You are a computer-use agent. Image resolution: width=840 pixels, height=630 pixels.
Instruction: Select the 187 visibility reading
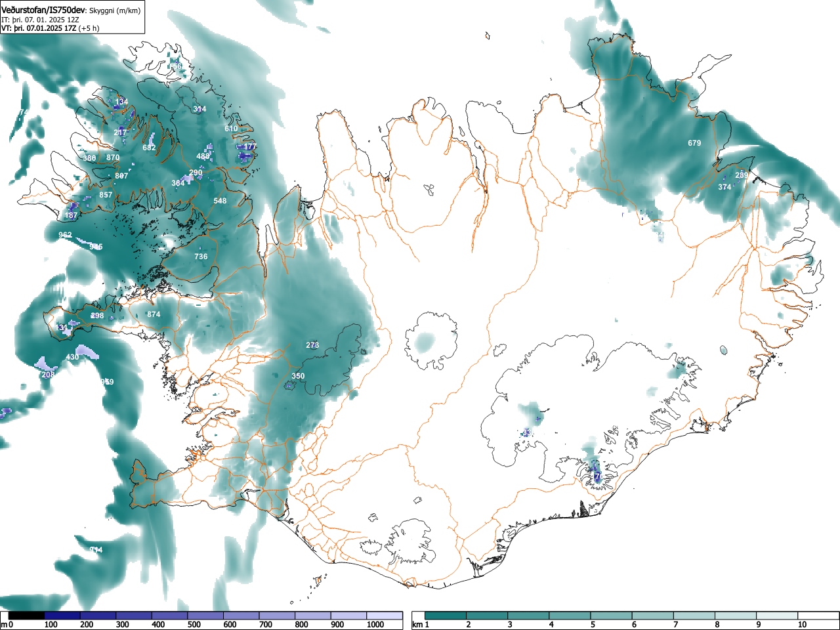pyautogui.click(x=71, y=215)
